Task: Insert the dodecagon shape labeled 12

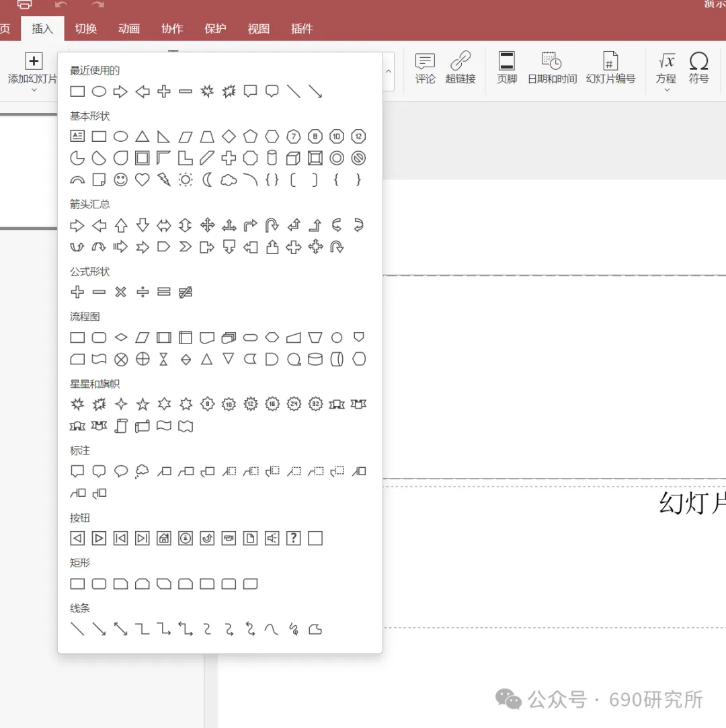Action: coord(358,136)
